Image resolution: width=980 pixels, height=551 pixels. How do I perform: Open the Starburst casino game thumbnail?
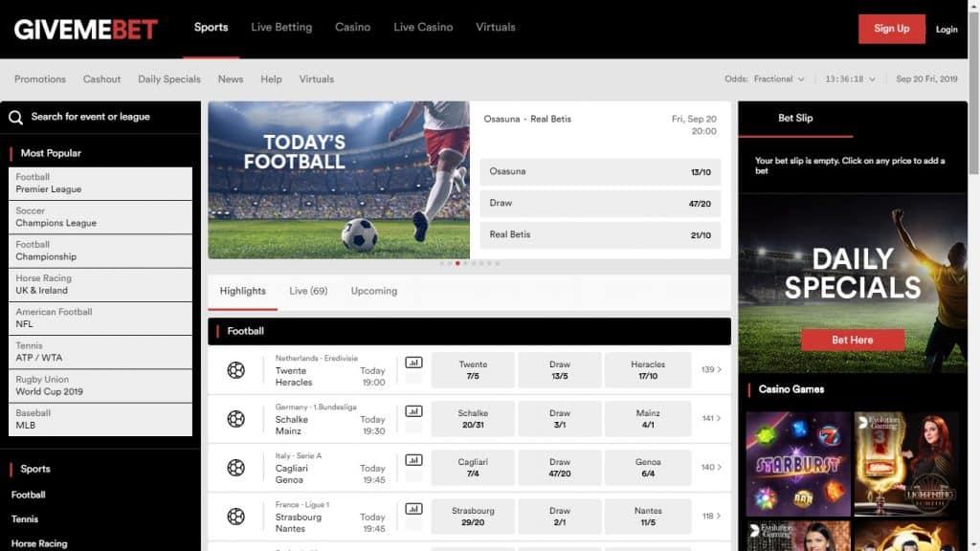tap(798, 464)
